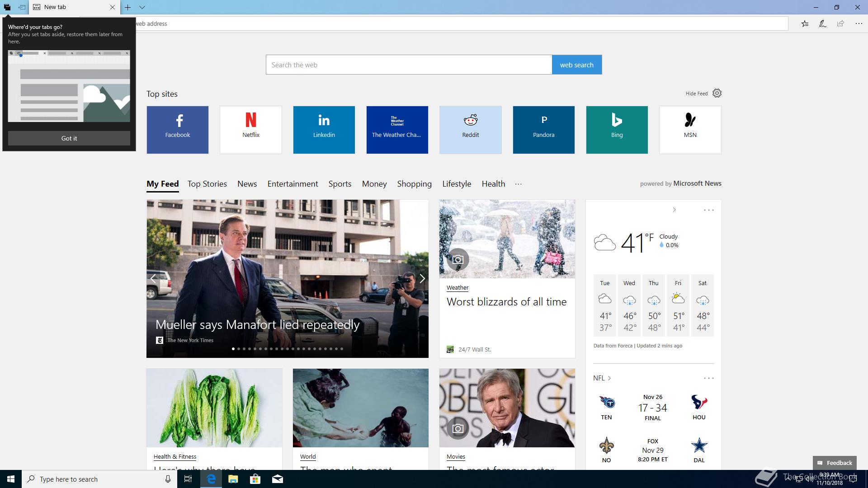The width and height of the screenshot is (868, 488).
Task: Open the Linkedin top site tile
Action: coord(324,130)
